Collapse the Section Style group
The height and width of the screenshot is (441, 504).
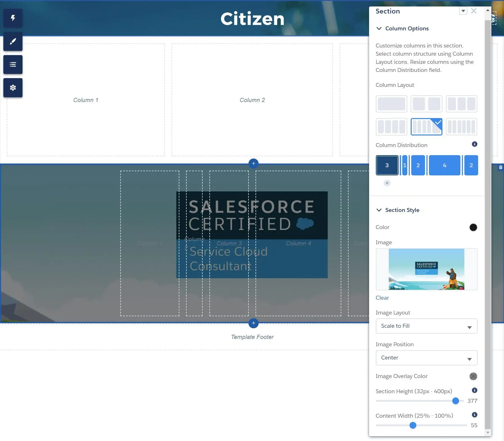[379, 210]
